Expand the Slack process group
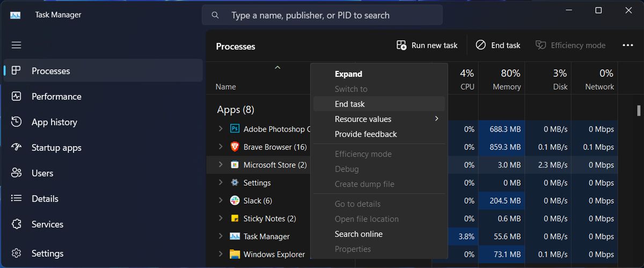Viewport: 644px width, 268px height. 220,200
